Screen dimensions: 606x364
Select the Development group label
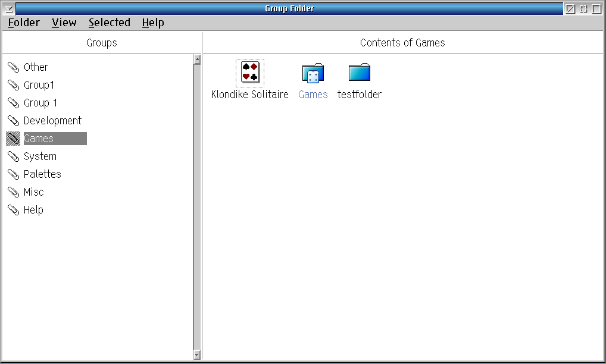point(52,121)
